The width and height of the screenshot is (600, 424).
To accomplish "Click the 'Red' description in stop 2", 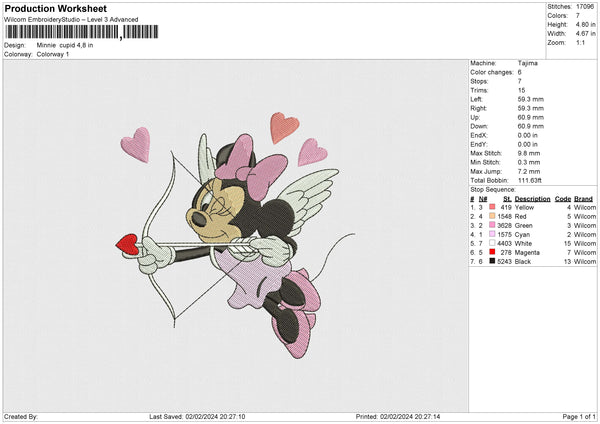I will click(x=520, y=217).
